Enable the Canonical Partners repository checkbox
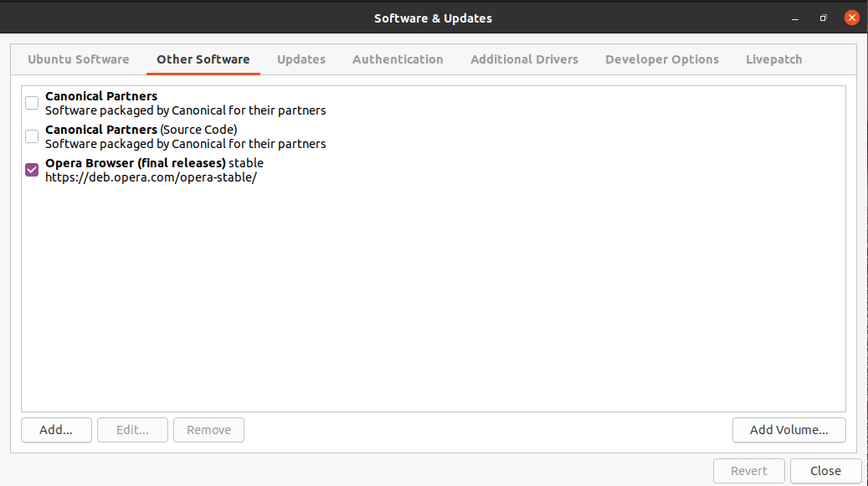868x486 pixels. pos(31,103)
